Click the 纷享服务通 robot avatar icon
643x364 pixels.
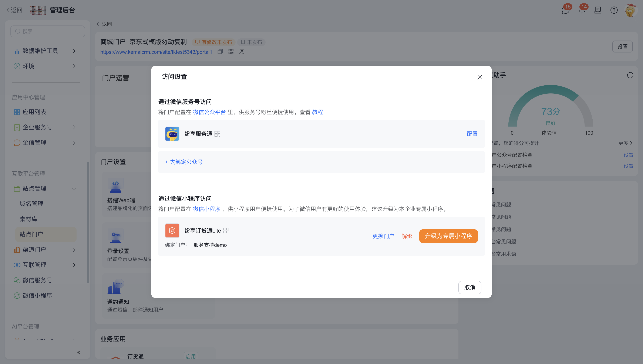tap(172, 134)
